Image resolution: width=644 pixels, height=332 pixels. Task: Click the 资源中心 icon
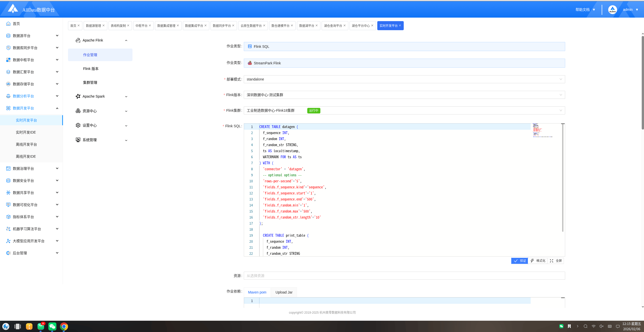(x=78, y=111)
